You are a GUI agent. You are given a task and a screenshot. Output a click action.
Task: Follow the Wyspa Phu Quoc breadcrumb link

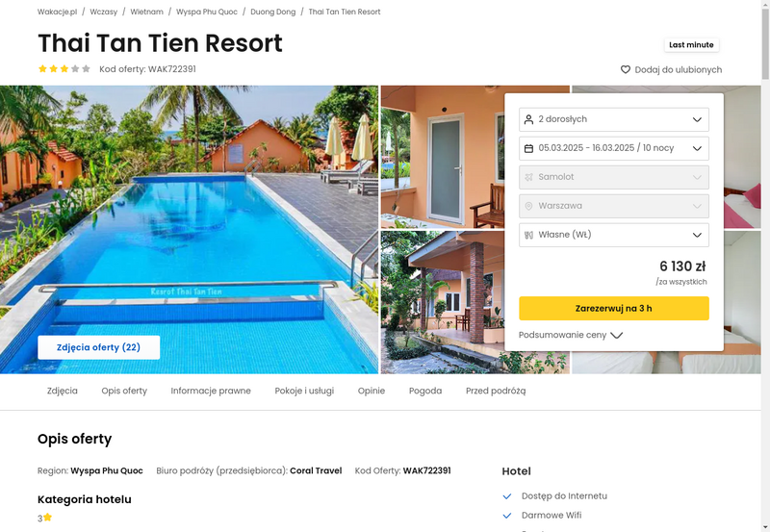click(x=207, y=12)
